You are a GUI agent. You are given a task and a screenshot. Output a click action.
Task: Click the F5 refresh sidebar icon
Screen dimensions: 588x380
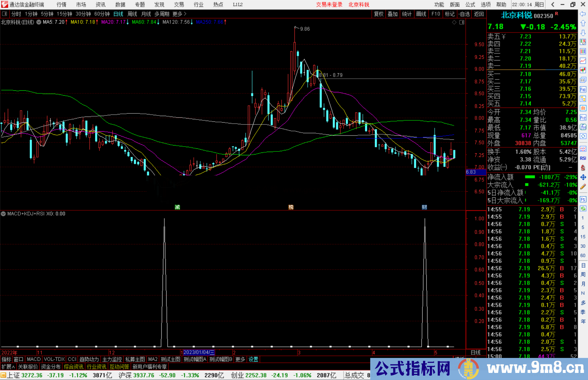tap(583, 199)
